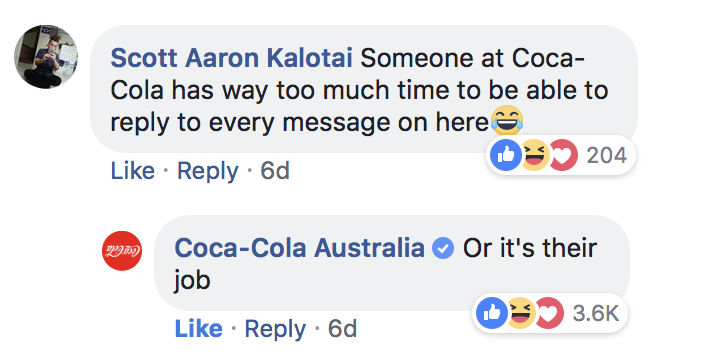
Task: Open the 3.6K reactions count list
Action: (596, 313)
